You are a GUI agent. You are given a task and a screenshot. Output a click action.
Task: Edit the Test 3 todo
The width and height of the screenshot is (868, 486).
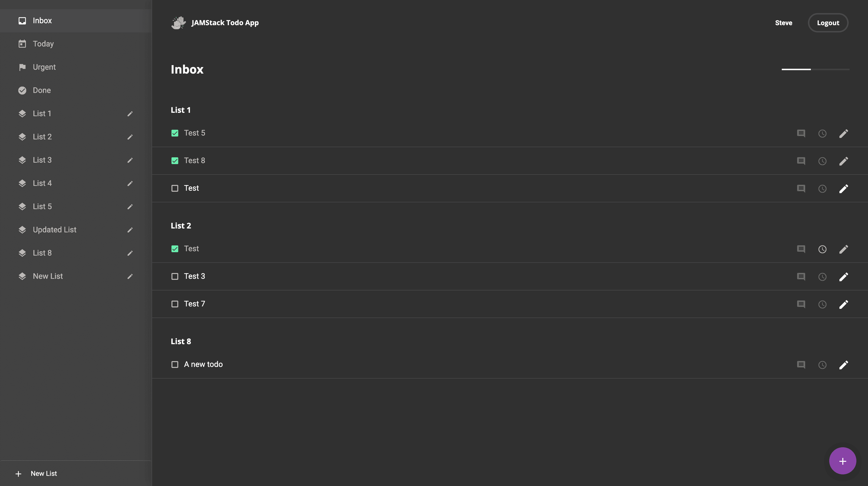tap(843, 277)
